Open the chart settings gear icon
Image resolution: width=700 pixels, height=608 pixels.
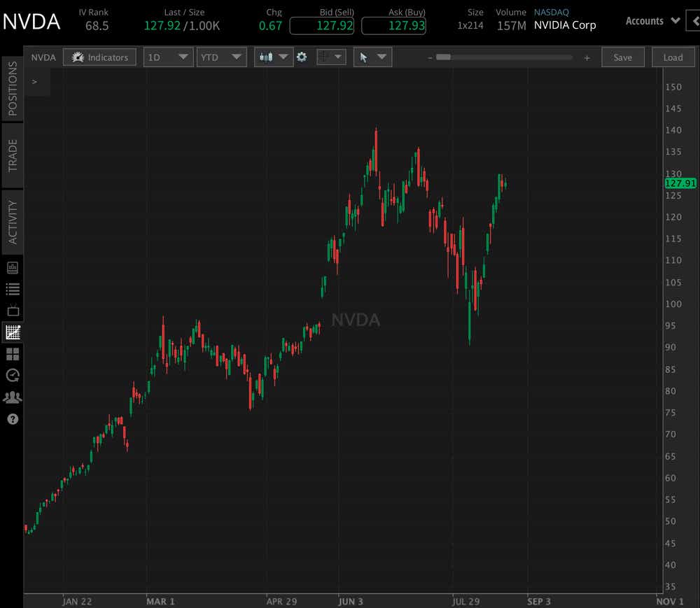(302, 57)
